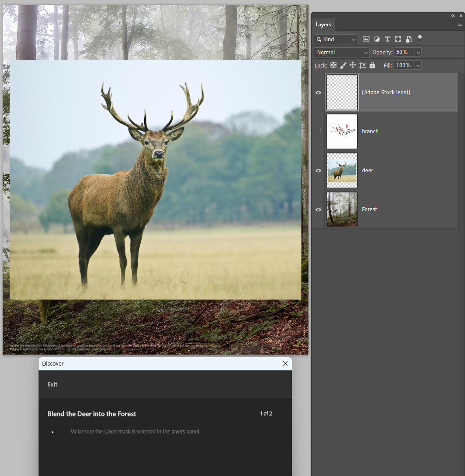Hide the Forest layer
This screenshot has height=476, width=465.
318,210
